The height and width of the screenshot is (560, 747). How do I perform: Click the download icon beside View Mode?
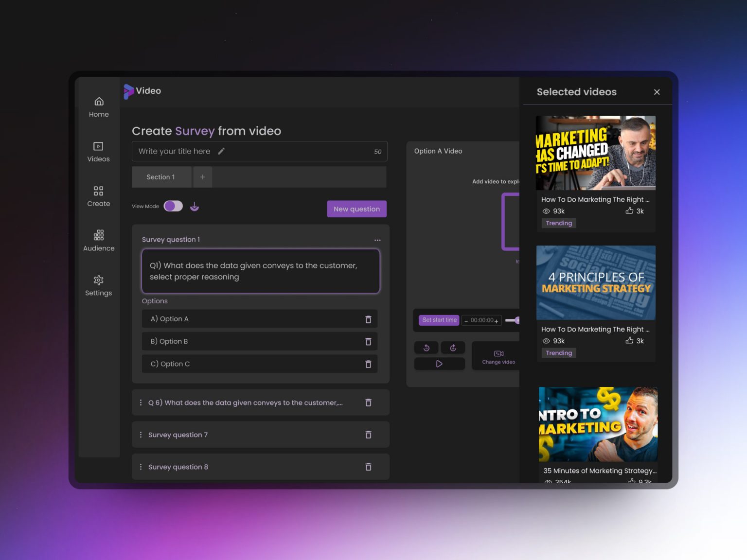click(195, 206)
